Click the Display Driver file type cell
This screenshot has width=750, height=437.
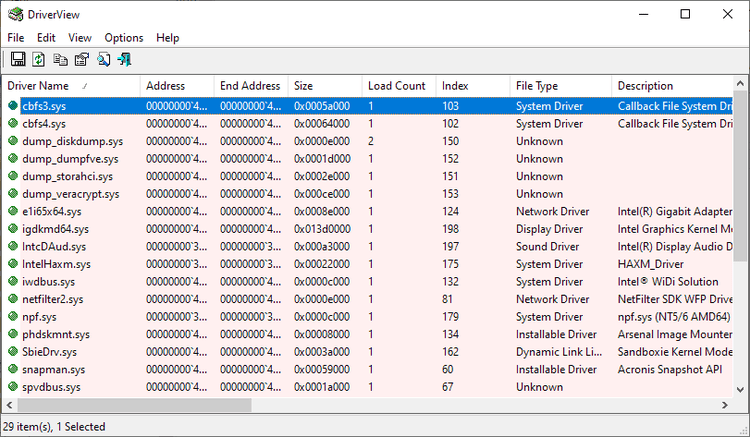point(549,229)
